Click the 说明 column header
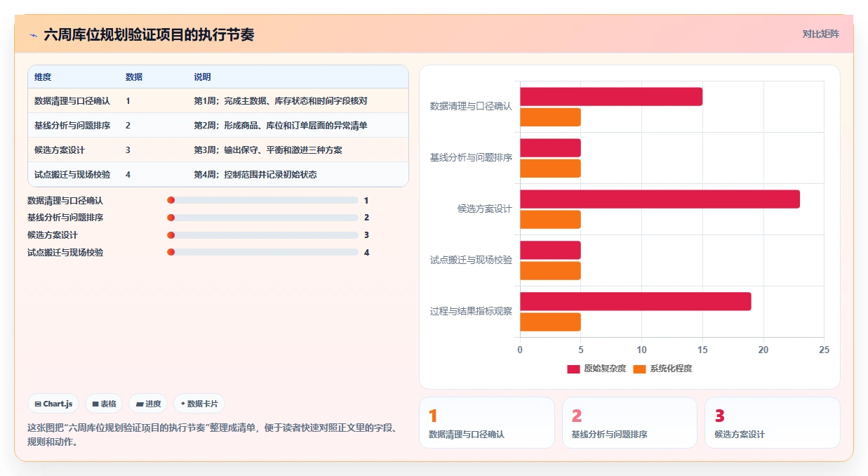This screenshot has height=476, width=868. pos(203,77)
